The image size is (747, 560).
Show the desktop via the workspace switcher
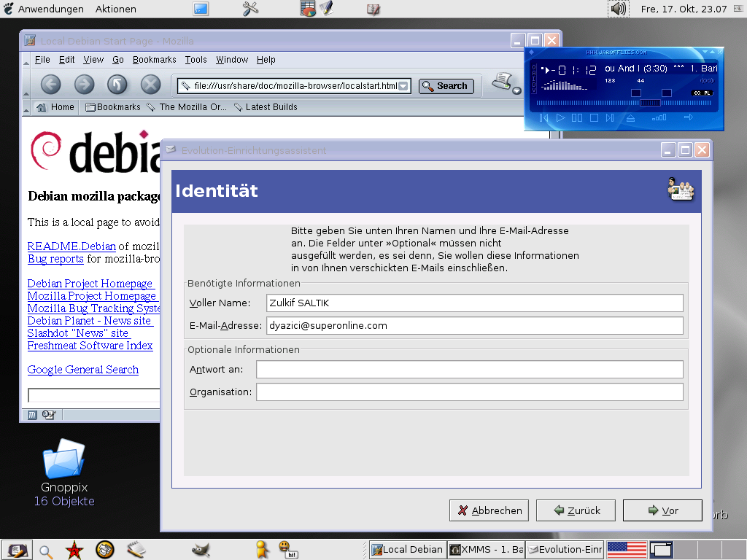pos(661,550)
